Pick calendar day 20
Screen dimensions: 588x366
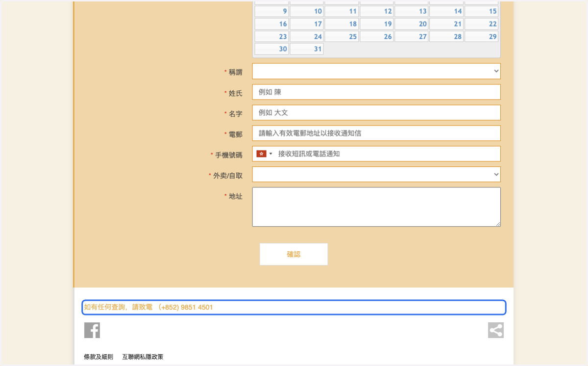411,24
